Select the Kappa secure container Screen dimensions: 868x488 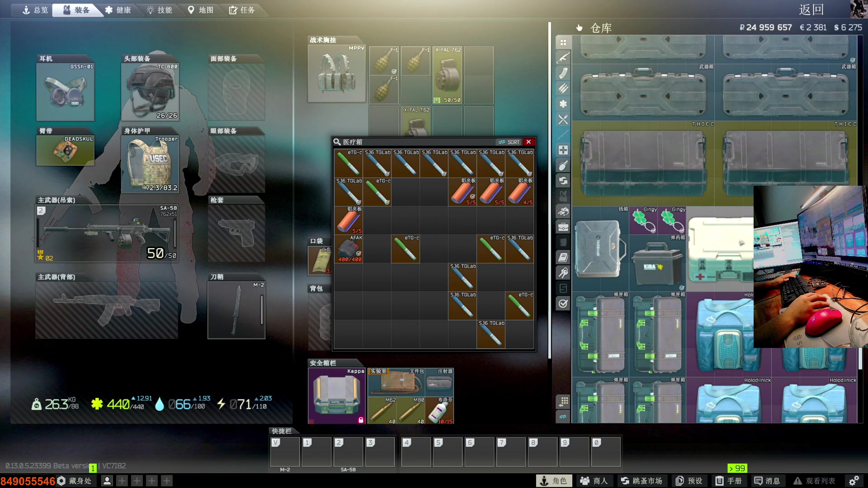(337, 396)
